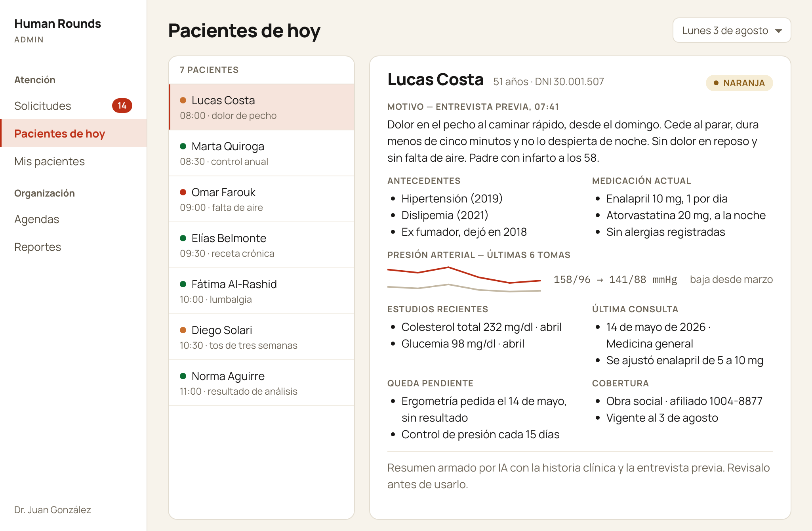
Task: Click the green dot beside Marta Quiroga
Action: [x=183, y=146]
